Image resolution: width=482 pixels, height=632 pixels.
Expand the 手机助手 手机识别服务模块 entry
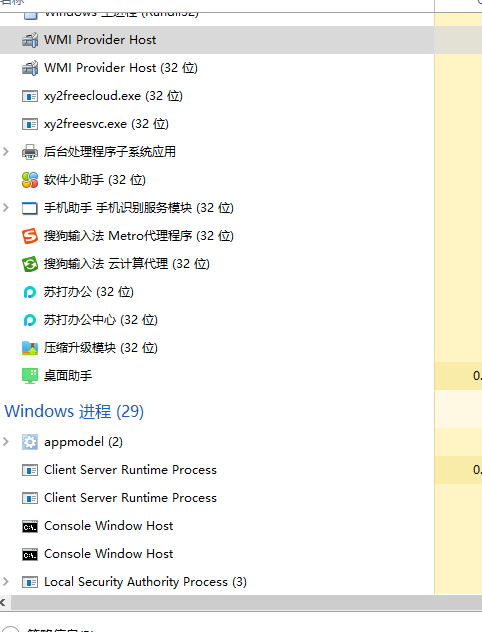(x=6, y=208)
